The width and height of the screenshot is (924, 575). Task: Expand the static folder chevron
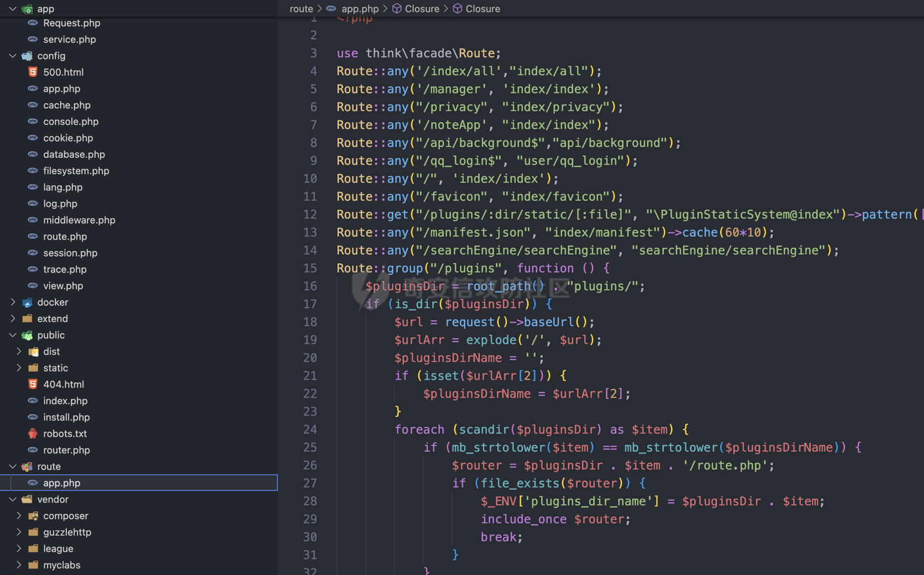coord(19,368)
